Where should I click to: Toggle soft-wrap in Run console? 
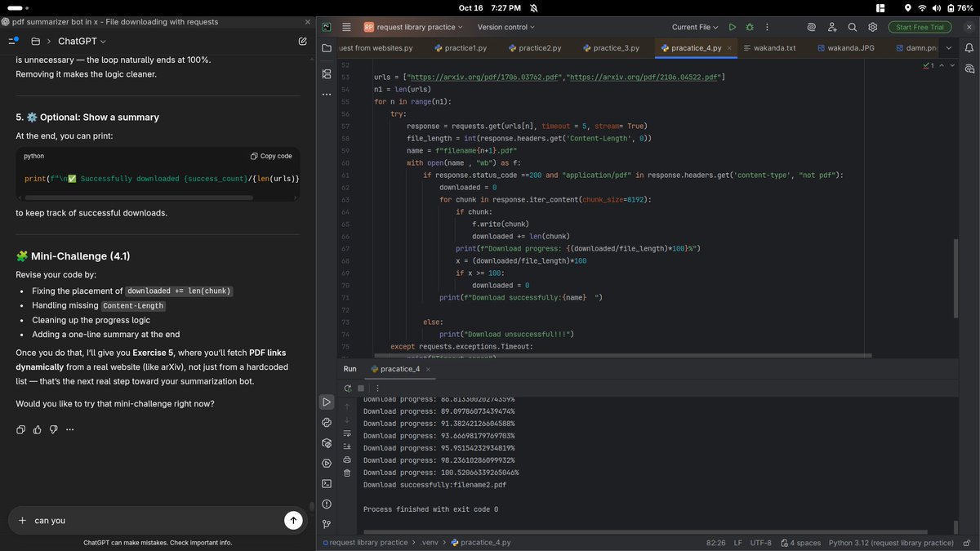347,433
